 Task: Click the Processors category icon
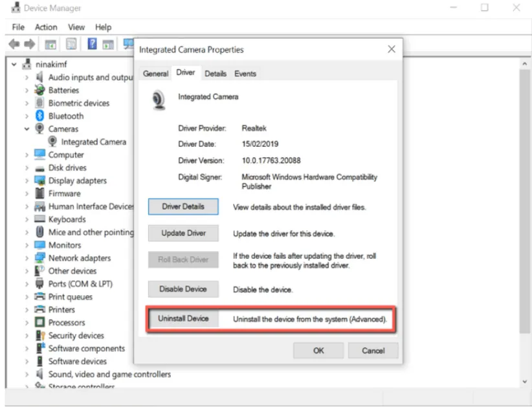(x=39, y=322)
